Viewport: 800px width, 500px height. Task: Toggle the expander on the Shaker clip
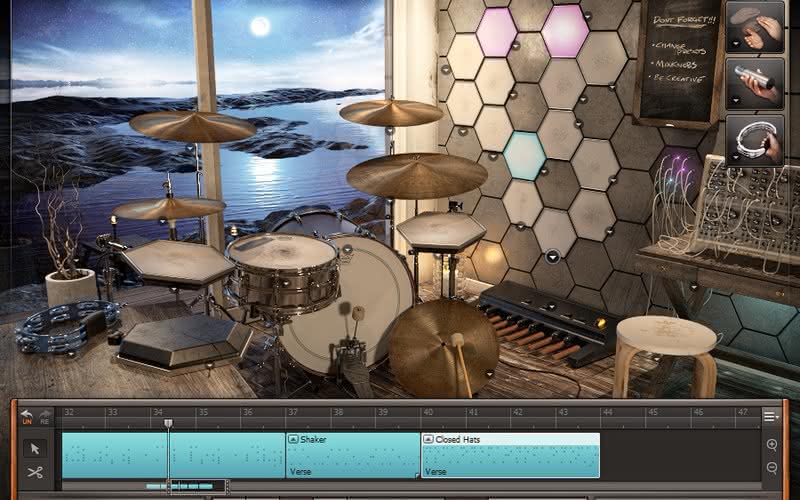click(x=293, y=439)
